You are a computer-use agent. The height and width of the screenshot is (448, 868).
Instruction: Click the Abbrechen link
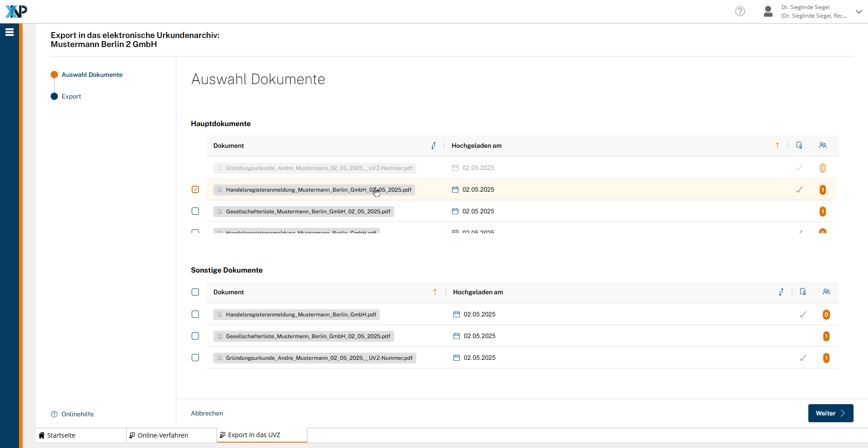point(207,413)
